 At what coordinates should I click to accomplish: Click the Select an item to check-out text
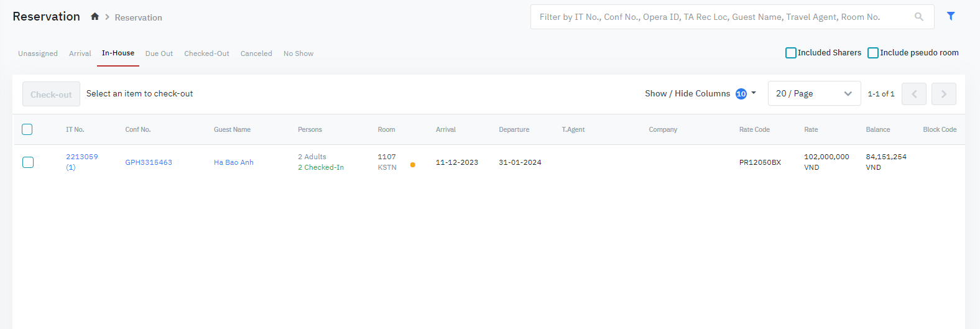click(x=140, y=93)
